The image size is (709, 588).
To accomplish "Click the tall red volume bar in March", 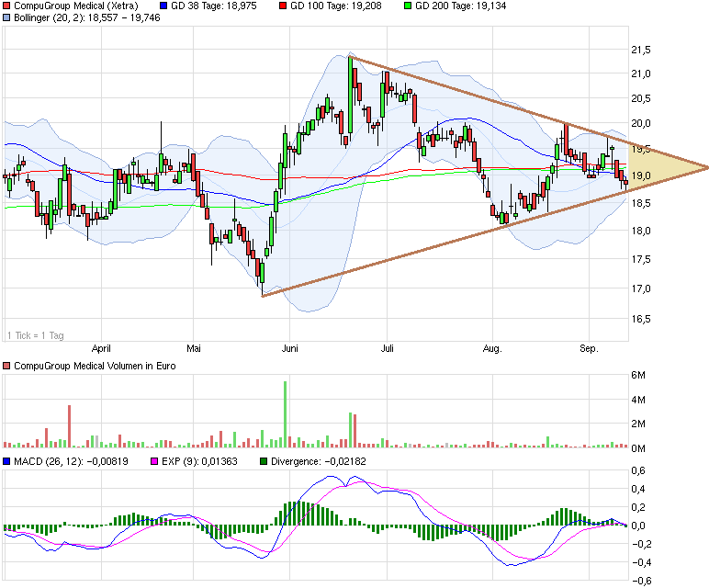I will click(69, 426).
